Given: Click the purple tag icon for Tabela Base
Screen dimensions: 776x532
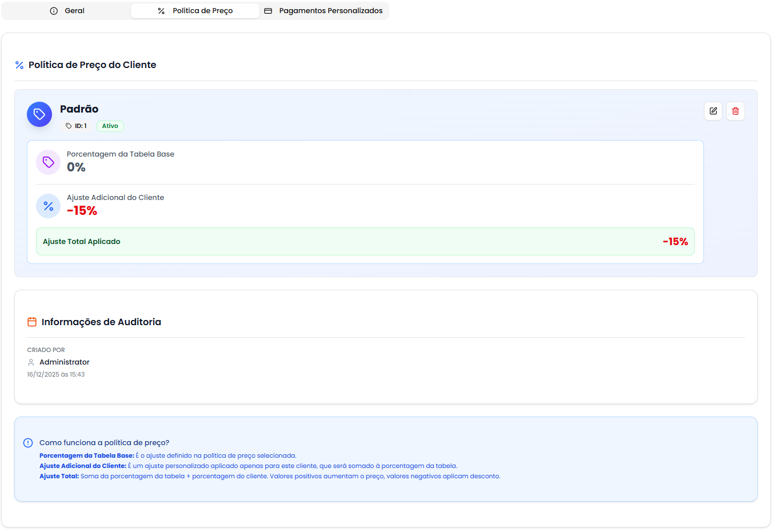Looking at the screenshot, I should point(49,162).
